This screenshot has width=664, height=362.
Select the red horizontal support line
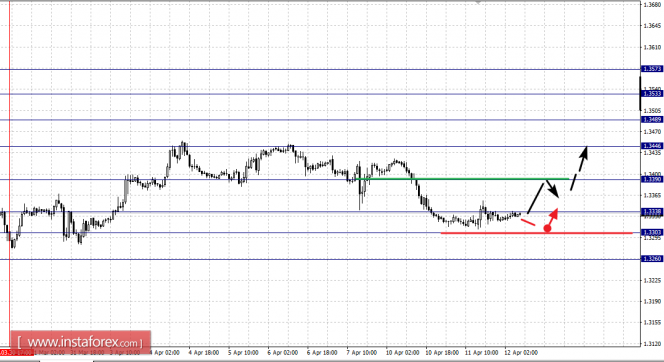point(537,233)
